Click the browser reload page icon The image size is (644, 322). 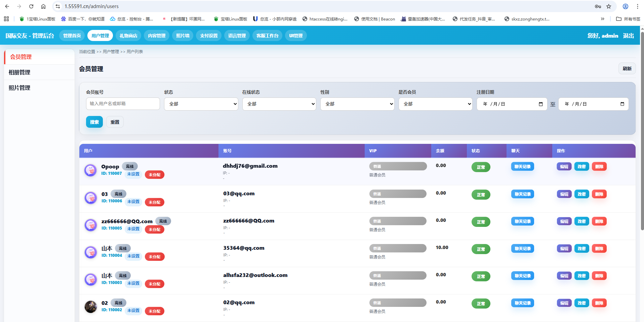click(x=31, y=6)
